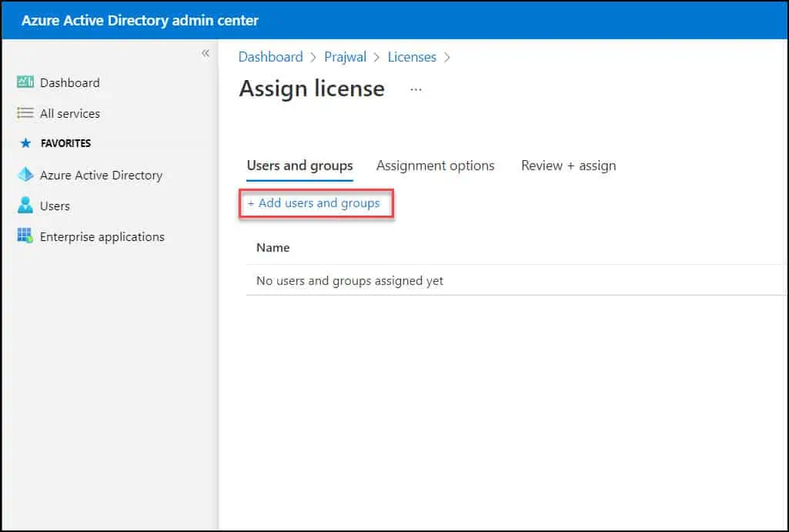This screenshot has width=789, height=532.
Task: Click the No users and groups assigned yet row
Action: [x=517, y=281]
